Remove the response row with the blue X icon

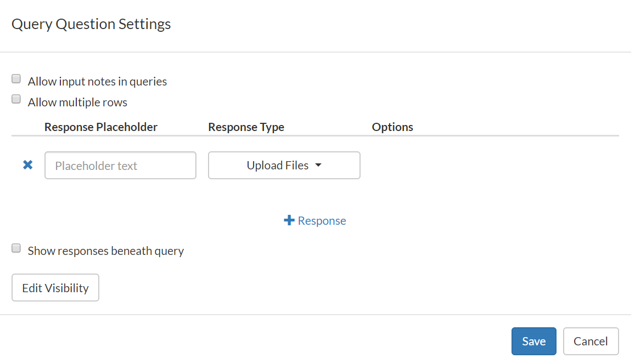[27, 164]
